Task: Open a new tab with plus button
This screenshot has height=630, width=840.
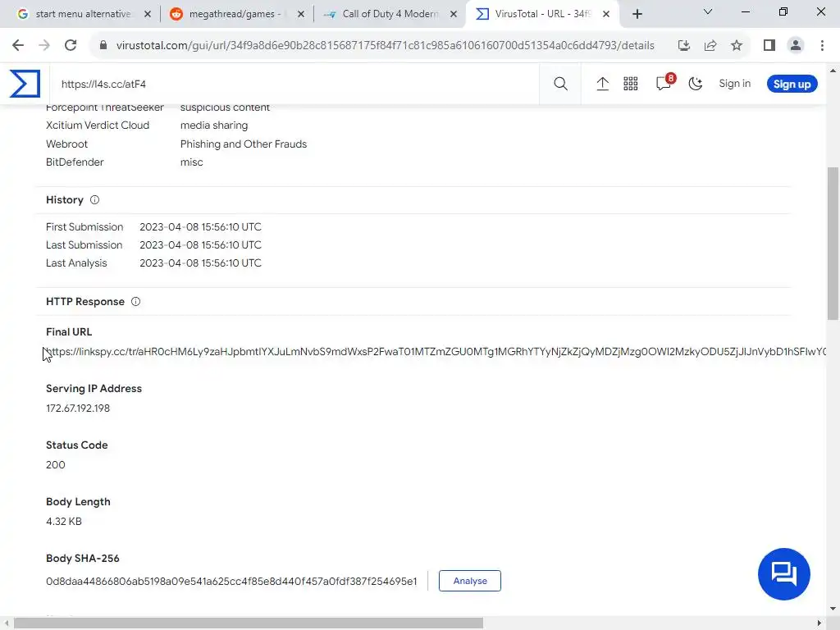Action: click(x=637, y=14)
